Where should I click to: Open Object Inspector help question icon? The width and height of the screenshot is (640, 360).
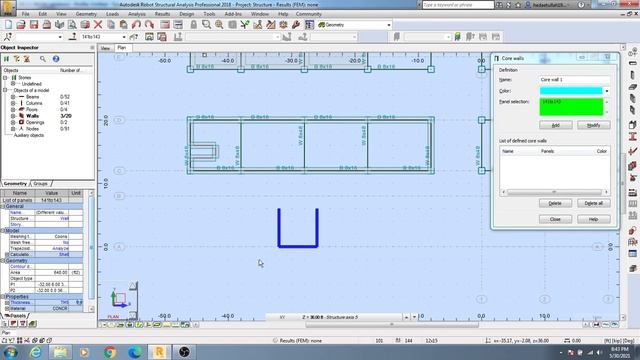[56, 59]
